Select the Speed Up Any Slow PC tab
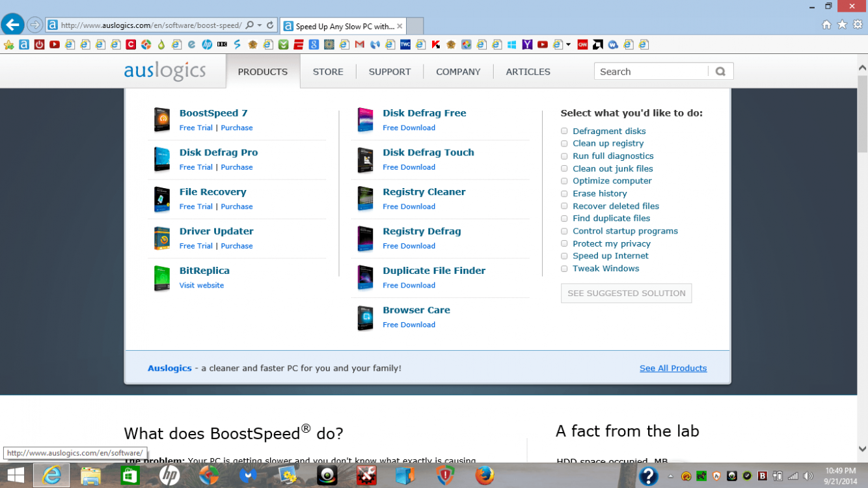The width and height of the screenshot is (868, 488). click(x=343, y=26)
